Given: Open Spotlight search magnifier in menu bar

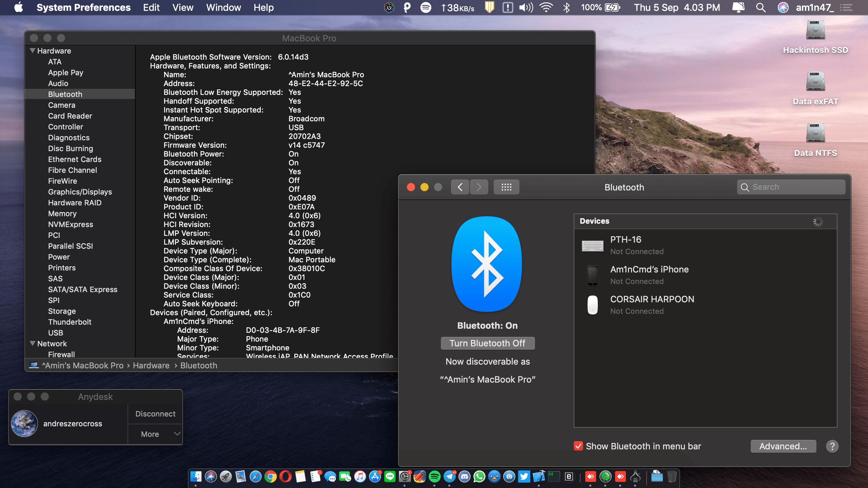Looking at the screenshot, I should point(761,7).
